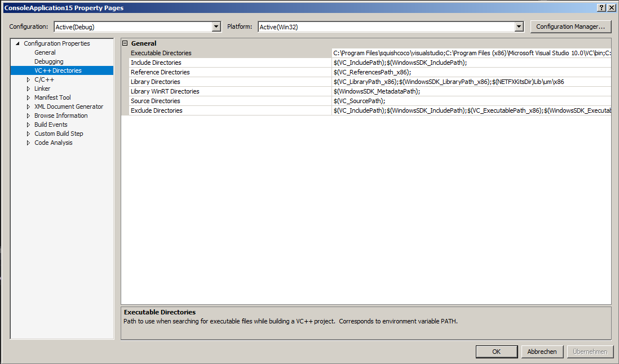This screenshot has width=619, height=364.
Task: Collapse the Configuration Properties tree node
Action: [x=17, y=43]
